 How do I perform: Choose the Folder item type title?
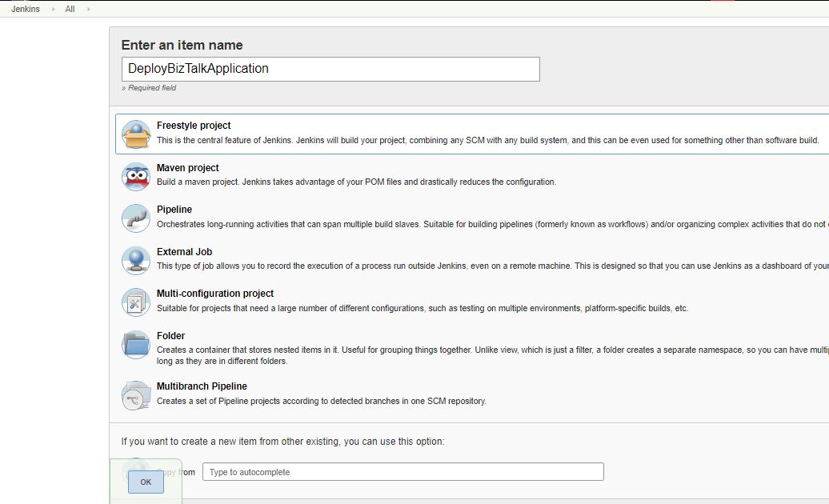(x=170, y=335)
